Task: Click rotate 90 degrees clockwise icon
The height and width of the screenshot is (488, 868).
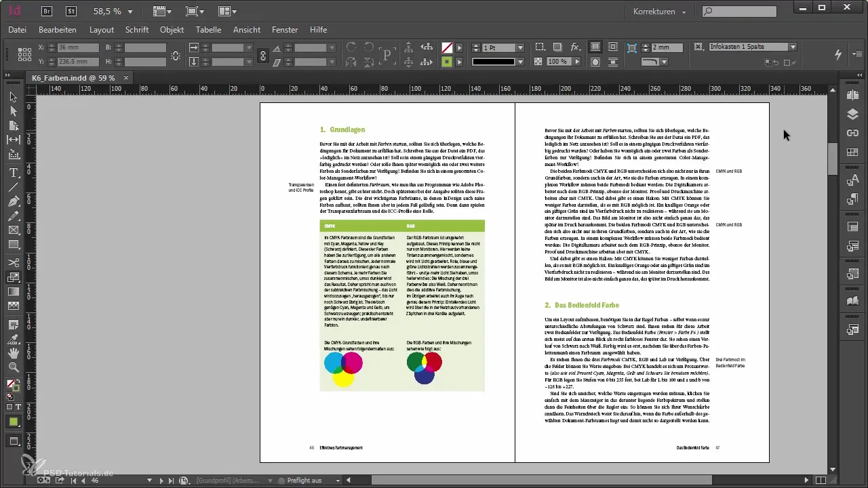Action: click(x=351, y=47)
